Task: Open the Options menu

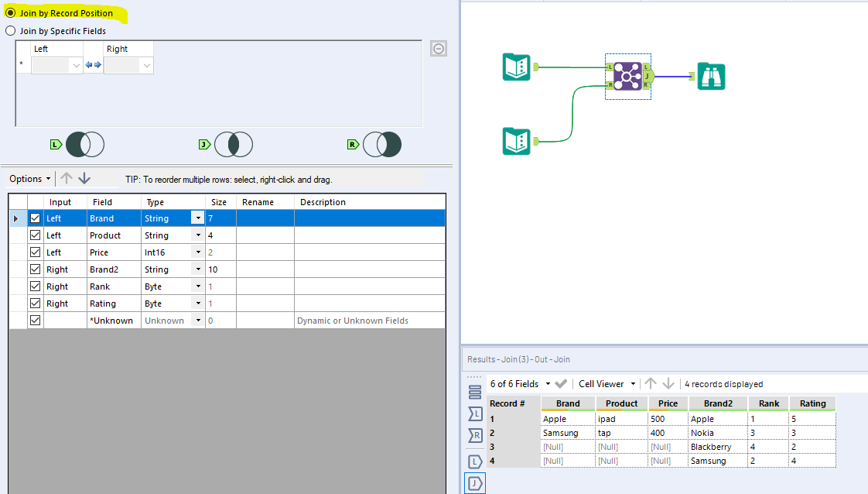Action: click(x=29, y=178)
